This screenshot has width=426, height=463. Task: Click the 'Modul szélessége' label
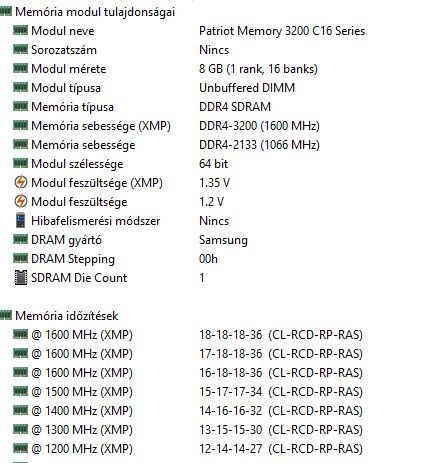(77, 164)
